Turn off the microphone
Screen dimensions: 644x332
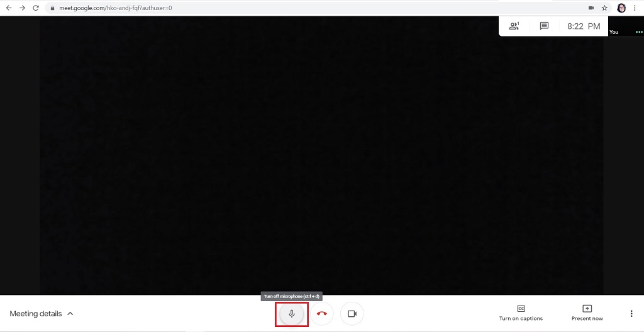click(x=291, y=314)
